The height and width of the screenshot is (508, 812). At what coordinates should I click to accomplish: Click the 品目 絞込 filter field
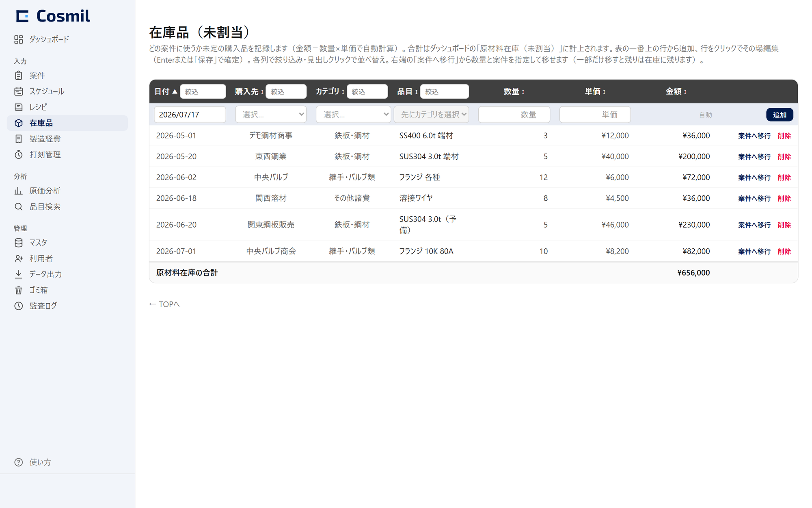click(x=444, y=91)
